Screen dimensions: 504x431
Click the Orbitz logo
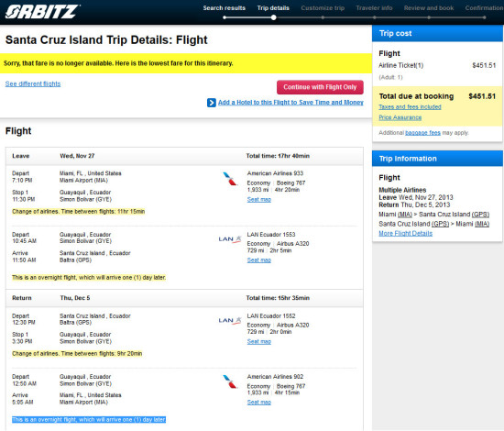[x=42, y=12]
